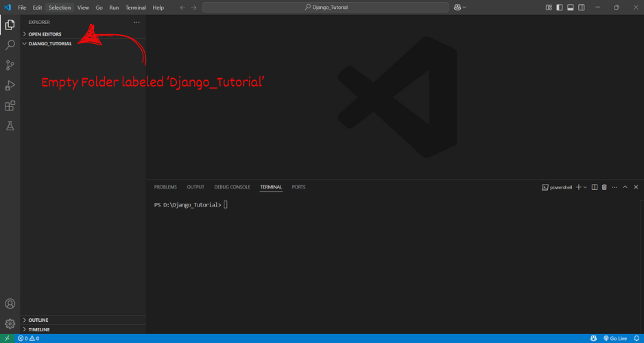
Task: Select the powershell terminal label
Action: click(x=557, y=187)
